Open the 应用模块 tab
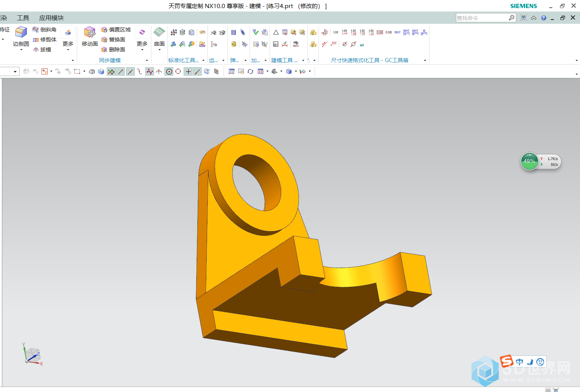 (x=51, y=18)
